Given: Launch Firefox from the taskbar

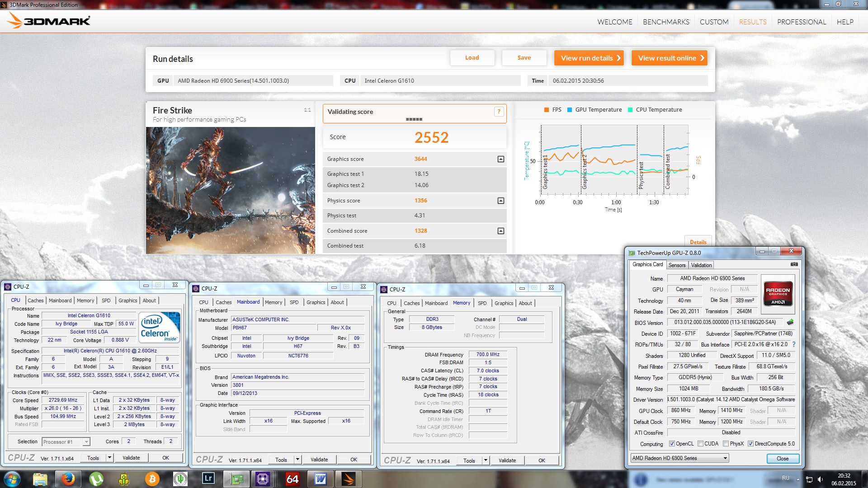Looking at the screenshot, I should pyautogui.click(x=68, y=479).
